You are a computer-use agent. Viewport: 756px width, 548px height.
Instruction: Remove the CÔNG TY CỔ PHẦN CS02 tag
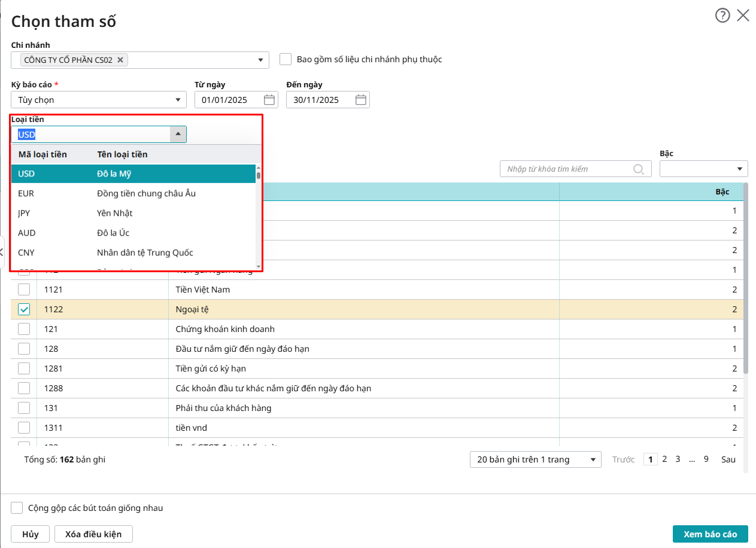[120, 60]
